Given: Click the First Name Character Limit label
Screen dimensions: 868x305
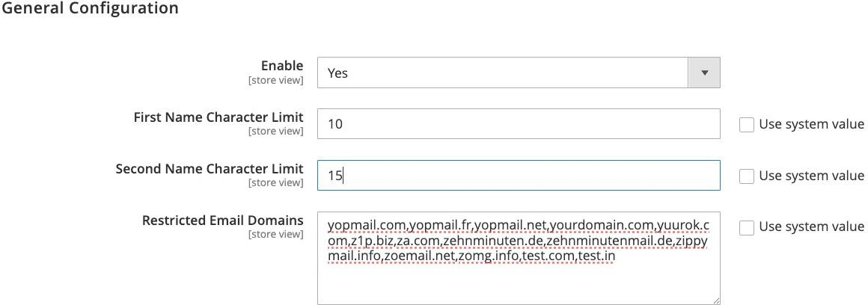Looking at the screenshot, I should click(218, 117).
